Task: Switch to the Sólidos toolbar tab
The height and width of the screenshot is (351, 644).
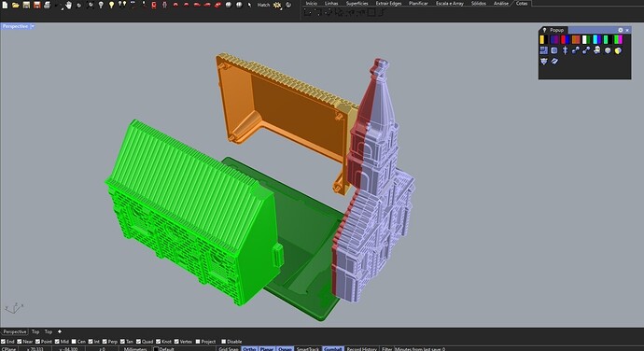Action: 479,3
